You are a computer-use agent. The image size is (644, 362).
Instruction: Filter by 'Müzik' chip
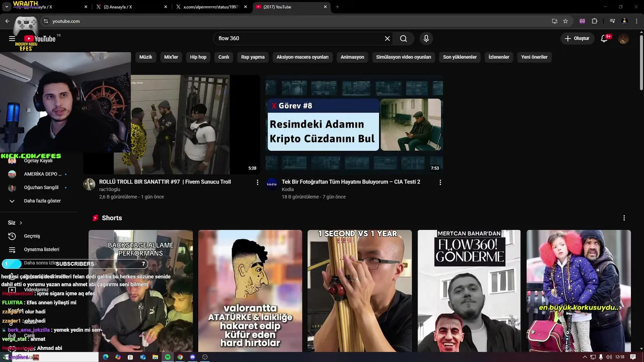pyautogui.click(x=146, y=57)
